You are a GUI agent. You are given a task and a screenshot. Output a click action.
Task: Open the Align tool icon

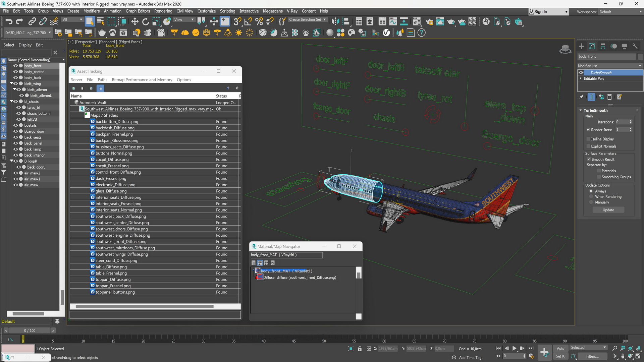(x=346, y=22)
